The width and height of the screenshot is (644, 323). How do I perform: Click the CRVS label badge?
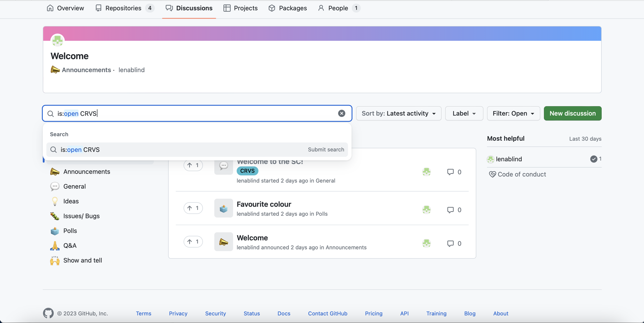click(x=247, y=171)
